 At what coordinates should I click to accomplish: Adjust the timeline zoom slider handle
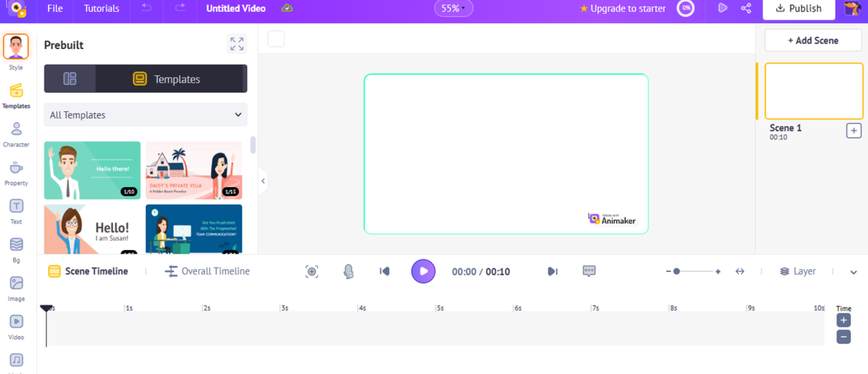(x=677, y=271)
